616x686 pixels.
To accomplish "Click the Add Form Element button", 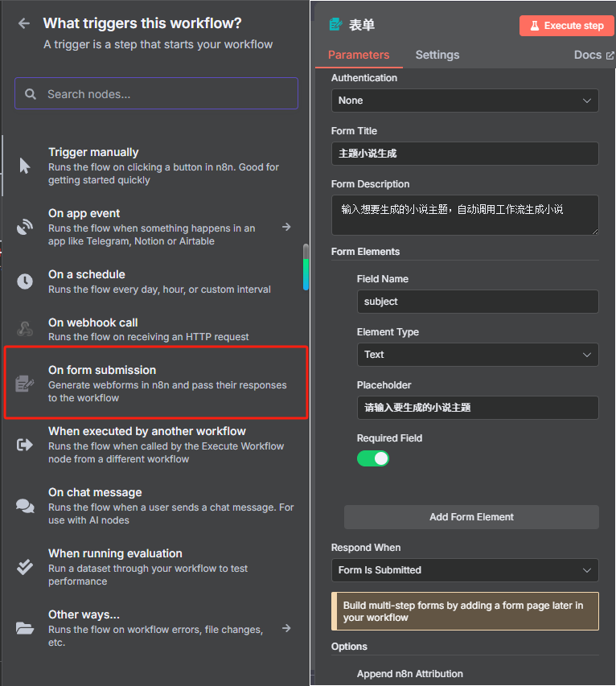I will [471, 517].
